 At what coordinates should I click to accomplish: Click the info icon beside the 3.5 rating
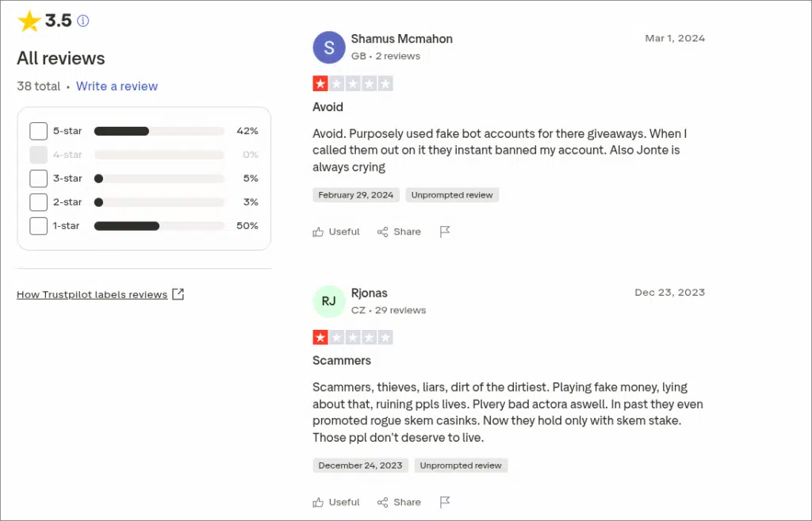coord(82,21)
